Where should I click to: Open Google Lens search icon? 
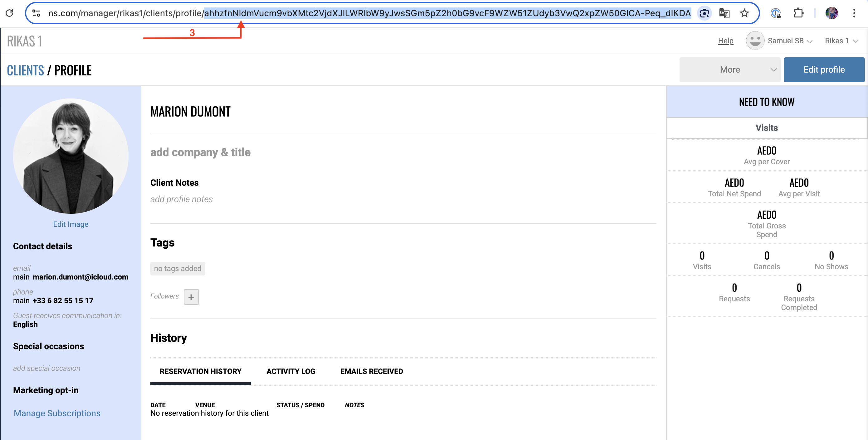[704, 13]
